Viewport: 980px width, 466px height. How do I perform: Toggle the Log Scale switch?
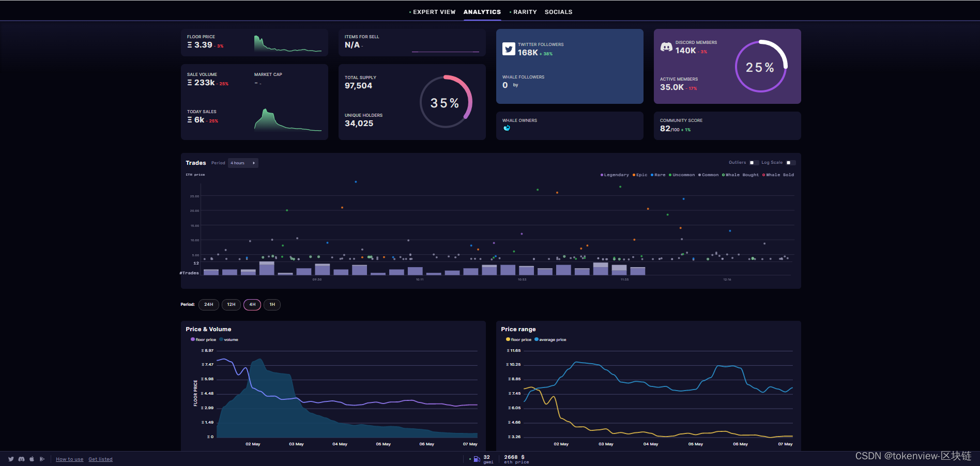click(x=790, y=163)
